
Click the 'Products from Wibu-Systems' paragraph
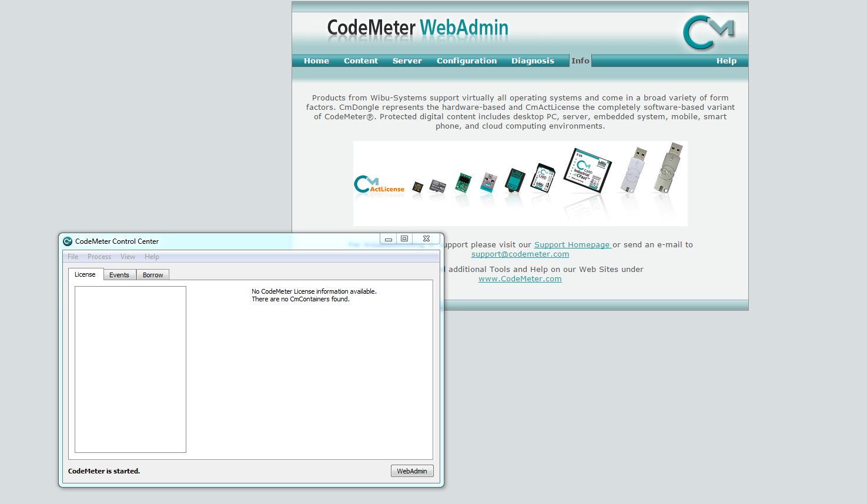tap(520, 112)
